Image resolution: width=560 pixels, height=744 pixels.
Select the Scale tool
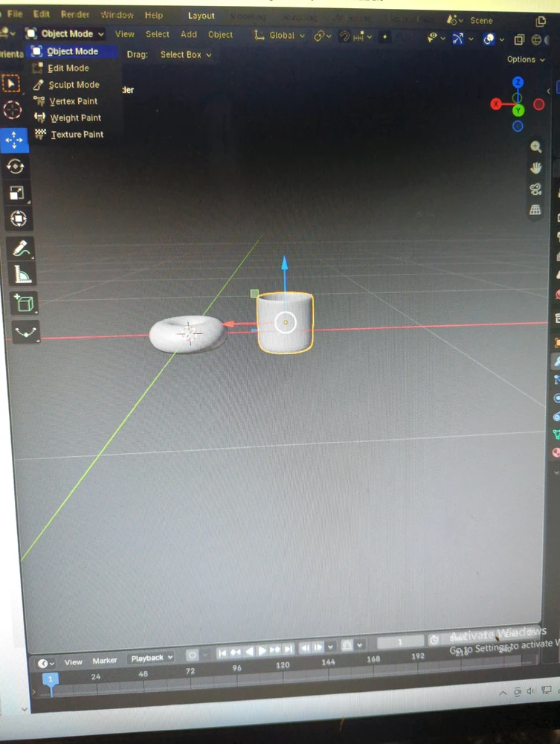[16, 193]
